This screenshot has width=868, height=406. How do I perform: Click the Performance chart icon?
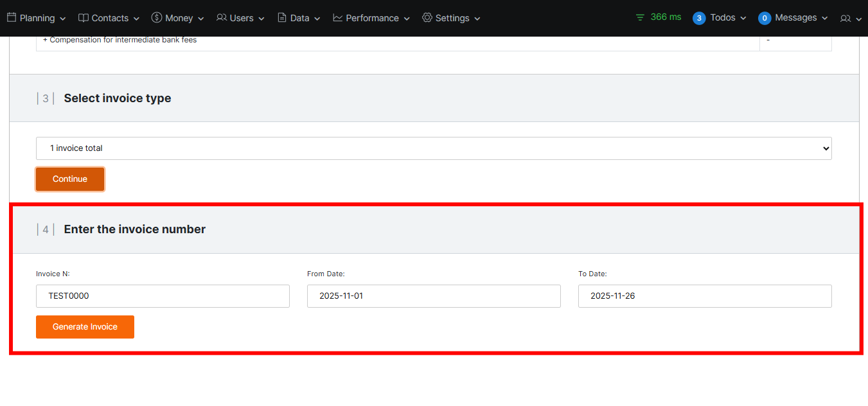coord(338,18)
